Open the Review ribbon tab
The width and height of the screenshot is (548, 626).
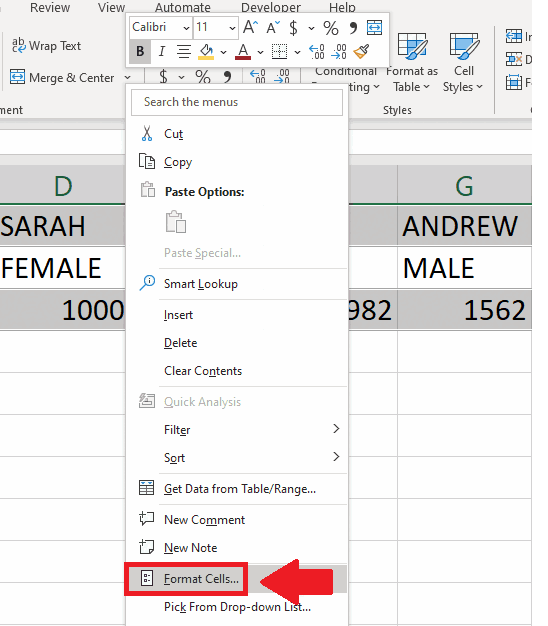coord(50,7)
